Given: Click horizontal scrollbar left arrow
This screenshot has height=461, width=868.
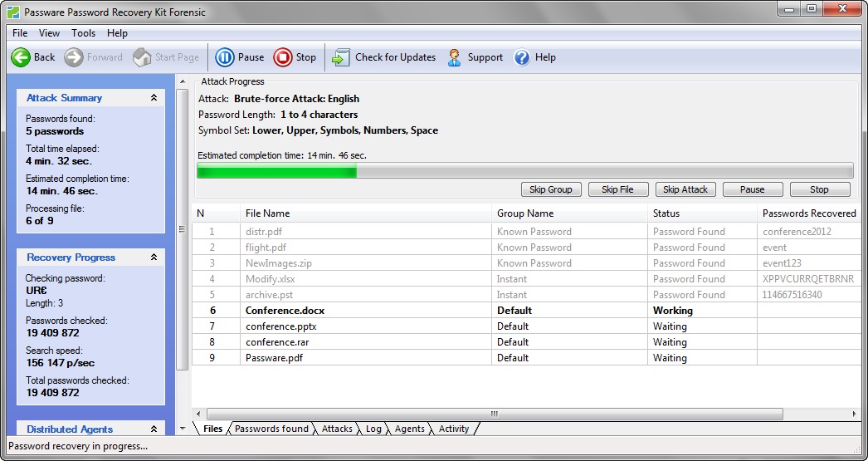Looking at the screenshot, I should (199, 414).
